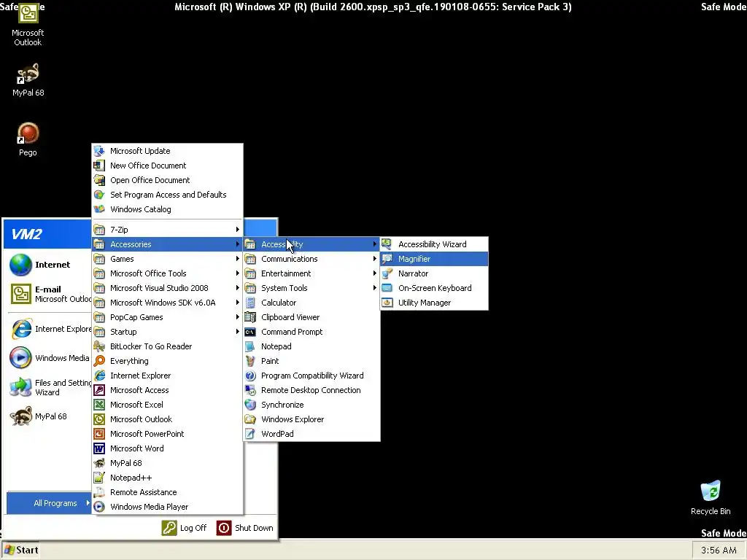This screenshot has height=560, width=747.
Task: Click the Open Office Document icon
Action: point(99,180)
